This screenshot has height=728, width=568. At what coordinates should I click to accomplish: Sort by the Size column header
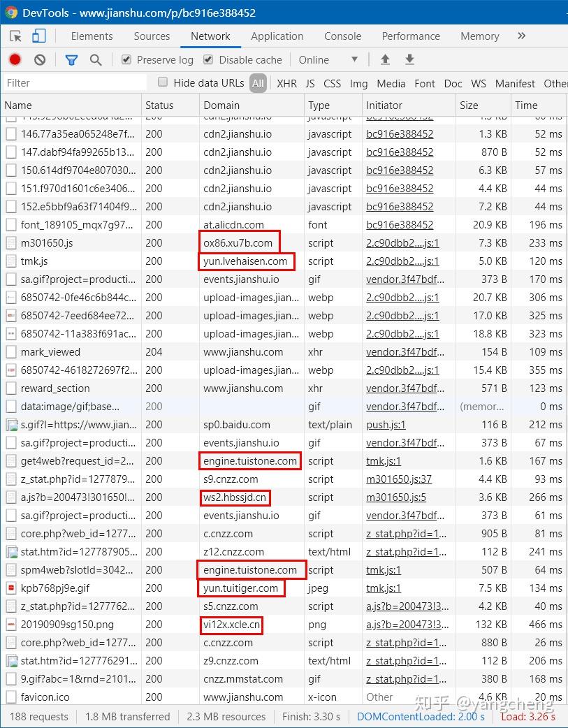coord(483,105)
